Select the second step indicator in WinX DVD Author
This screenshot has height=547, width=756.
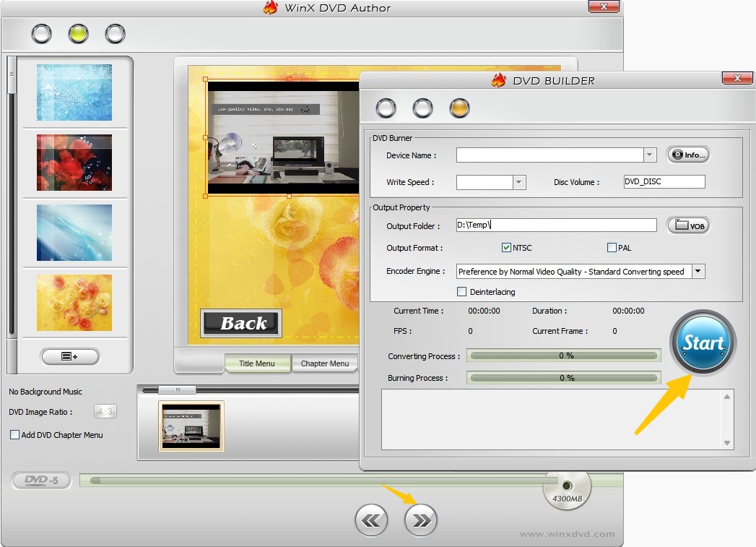pos(77,33)
